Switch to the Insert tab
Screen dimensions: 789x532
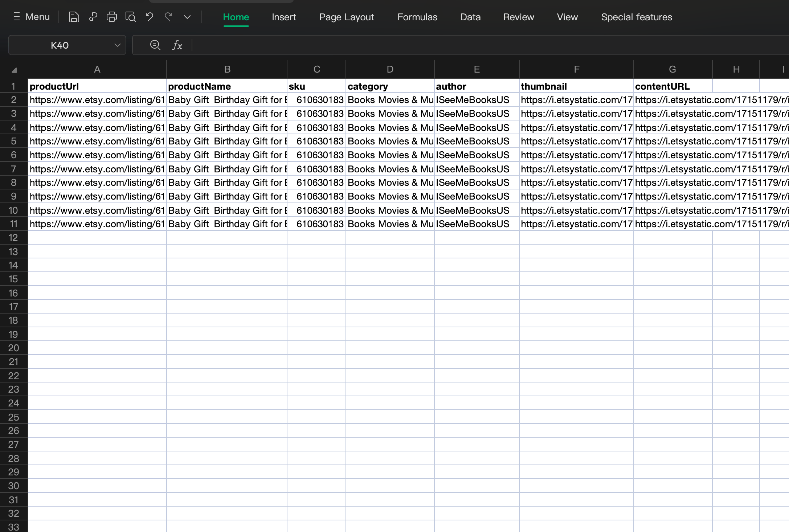click(x=284, y=17)
